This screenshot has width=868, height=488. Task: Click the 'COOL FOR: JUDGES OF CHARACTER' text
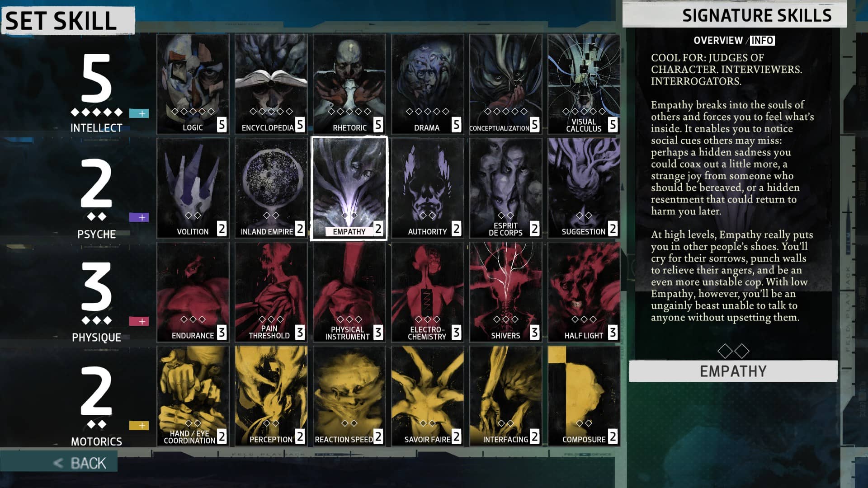click(726, 70)
